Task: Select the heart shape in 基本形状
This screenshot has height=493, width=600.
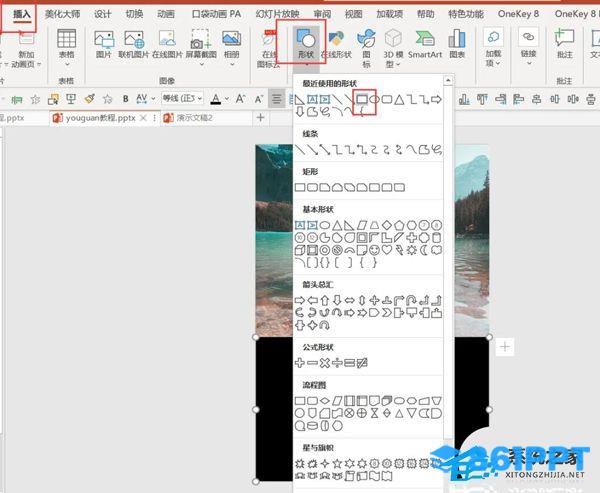Action: pyautogui.click(x=387, y=250)
